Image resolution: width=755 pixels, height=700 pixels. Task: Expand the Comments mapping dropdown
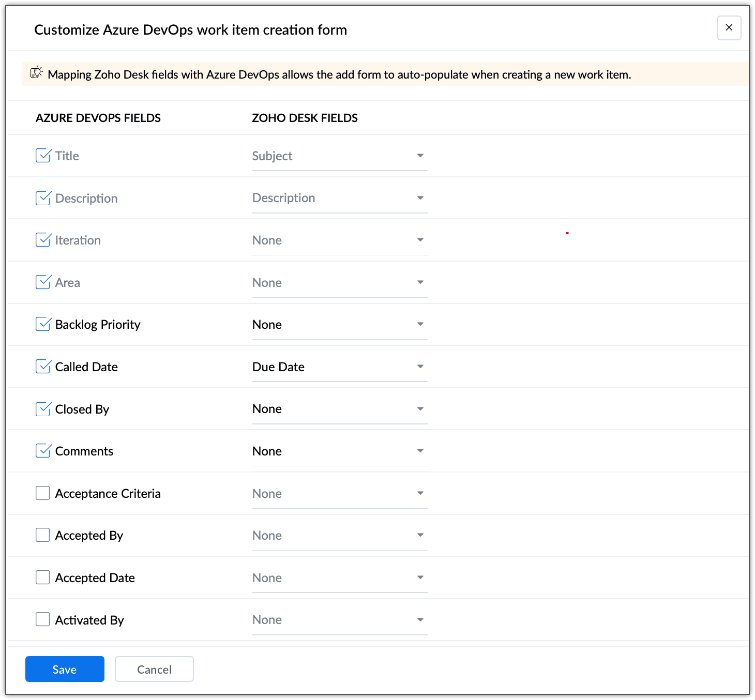(340, 451)
